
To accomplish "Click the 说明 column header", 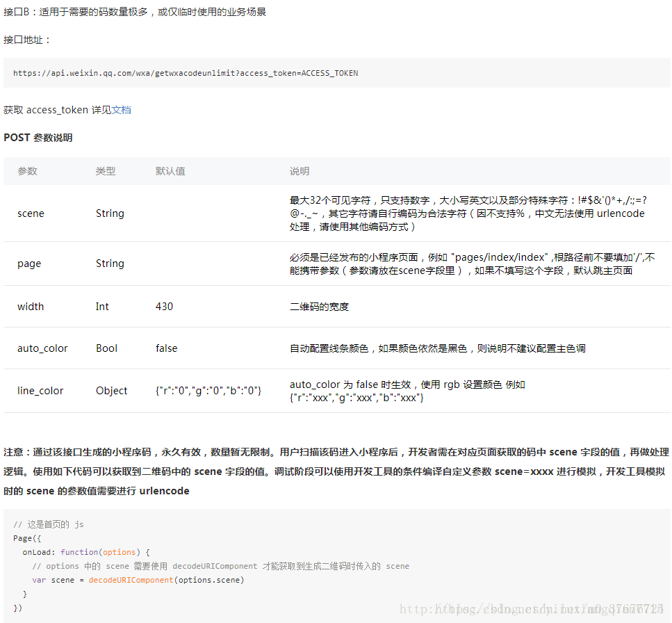I will click(x=300, y=171).
